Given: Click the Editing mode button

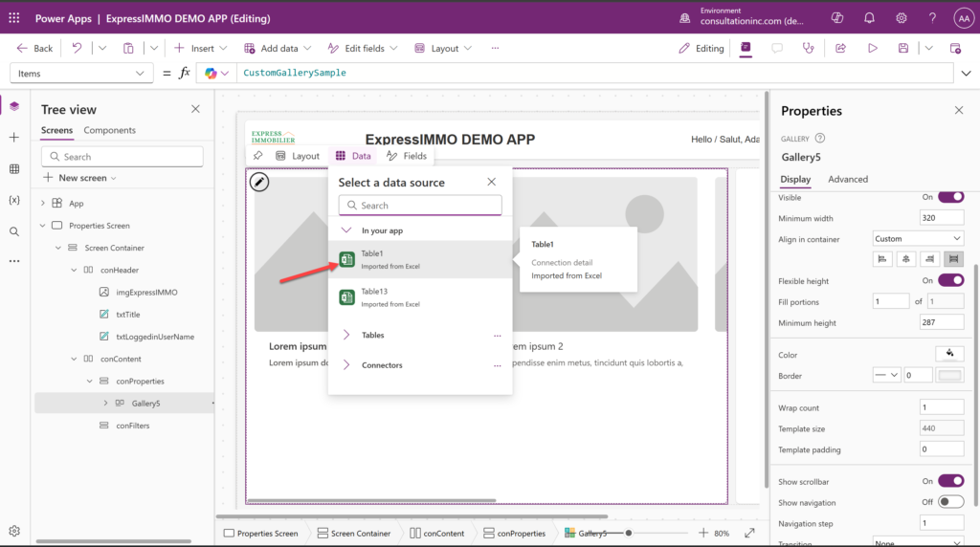Looking at the screenshot, I should click(x=702, y=48).
